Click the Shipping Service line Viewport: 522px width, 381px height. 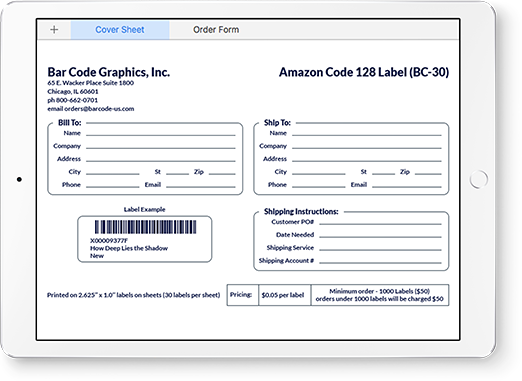coord(380,248)
